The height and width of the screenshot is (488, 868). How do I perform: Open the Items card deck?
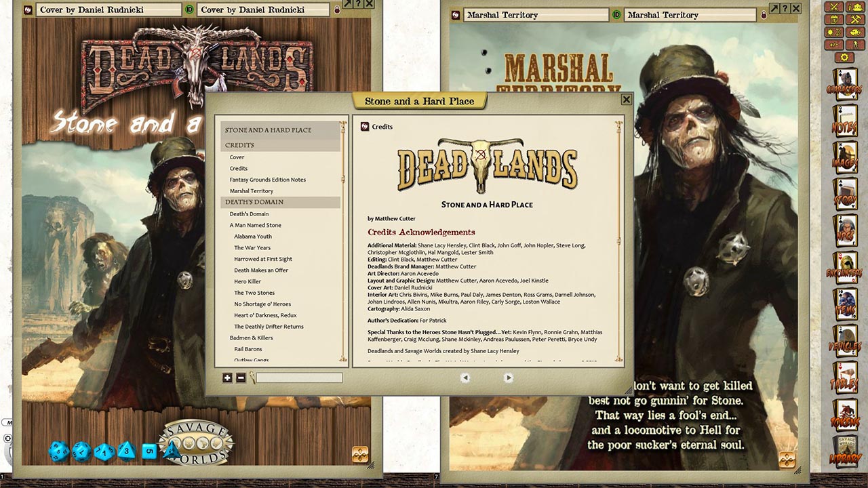click(845, 305)
